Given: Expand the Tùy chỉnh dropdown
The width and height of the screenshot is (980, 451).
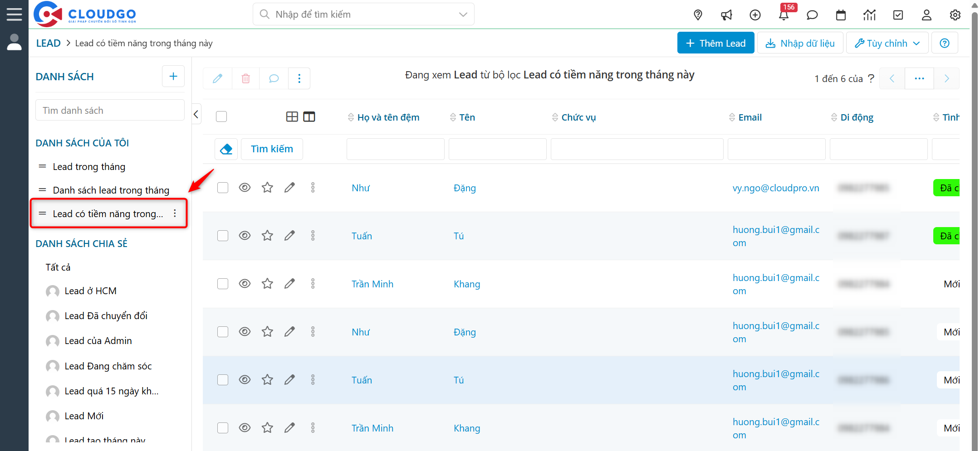Looking at the screenshot, I should coord(887,43).
